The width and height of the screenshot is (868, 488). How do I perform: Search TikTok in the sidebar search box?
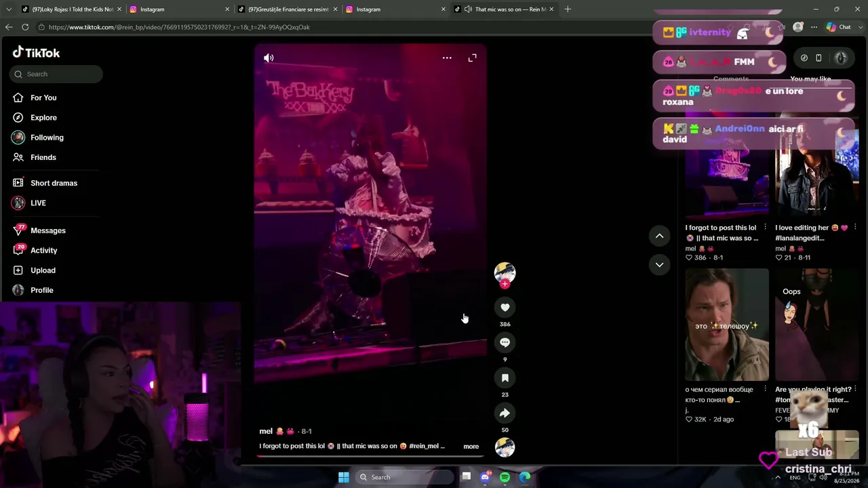56,74
